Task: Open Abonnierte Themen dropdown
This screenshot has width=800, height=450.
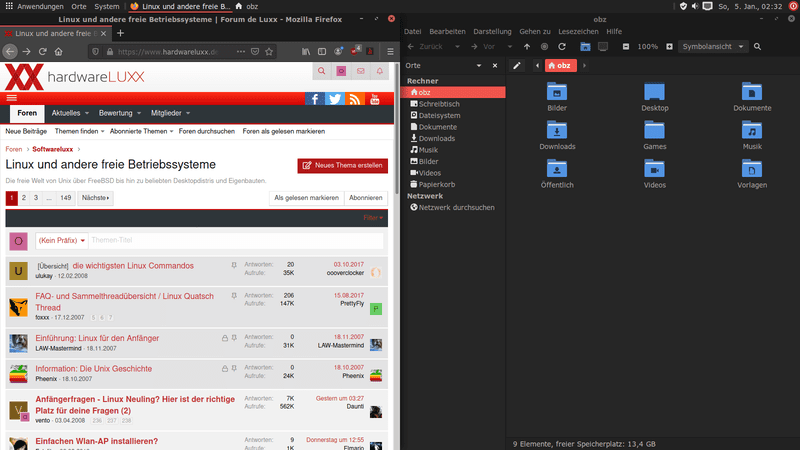Action: click(x=141, y=131)
